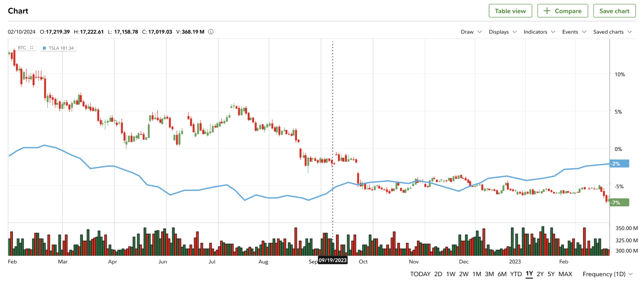The height and width of the screenshot is (285, 644).
Task: Change the Frequency (1D) setting
Action: tap(607, 274)
